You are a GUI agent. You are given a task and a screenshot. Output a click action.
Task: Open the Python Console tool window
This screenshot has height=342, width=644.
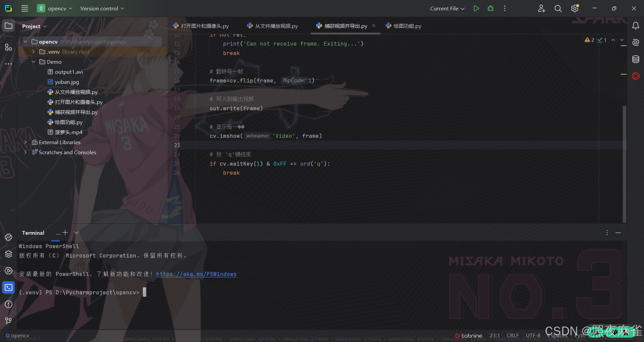point(8,237)
